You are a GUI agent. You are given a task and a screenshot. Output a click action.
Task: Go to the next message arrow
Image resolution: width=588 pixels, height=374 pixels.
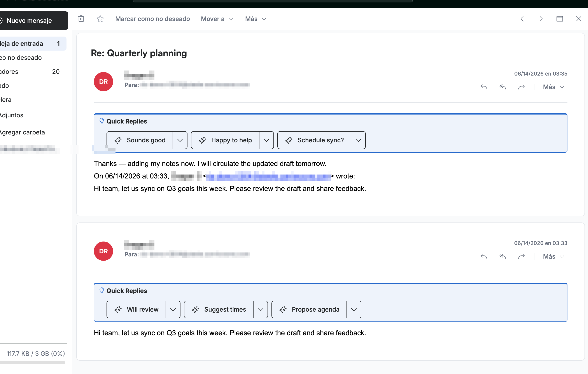[541, 19]
